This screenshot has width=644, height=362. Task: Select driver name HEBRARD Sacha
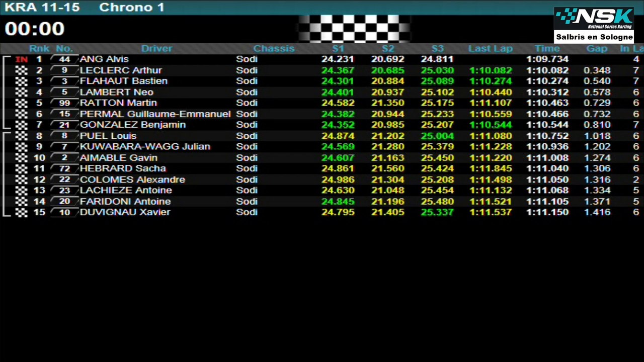[x=123, y=168]
